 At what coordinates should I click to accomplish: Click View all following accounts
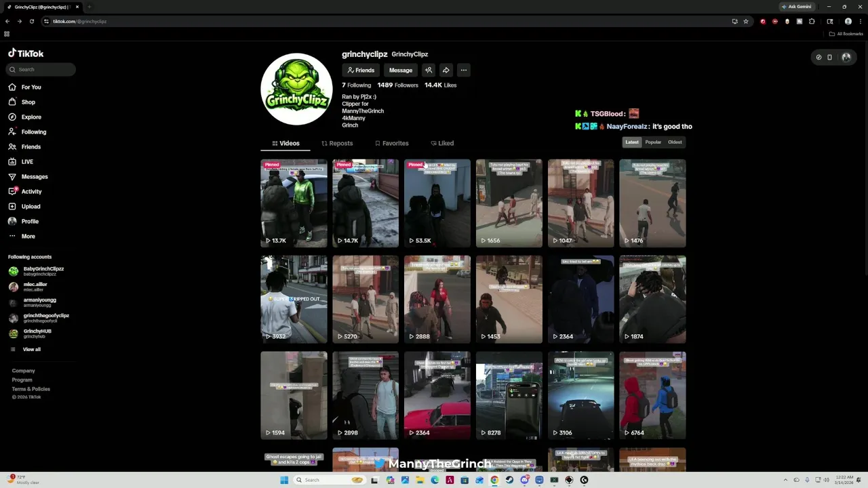[x=26, y=349]
